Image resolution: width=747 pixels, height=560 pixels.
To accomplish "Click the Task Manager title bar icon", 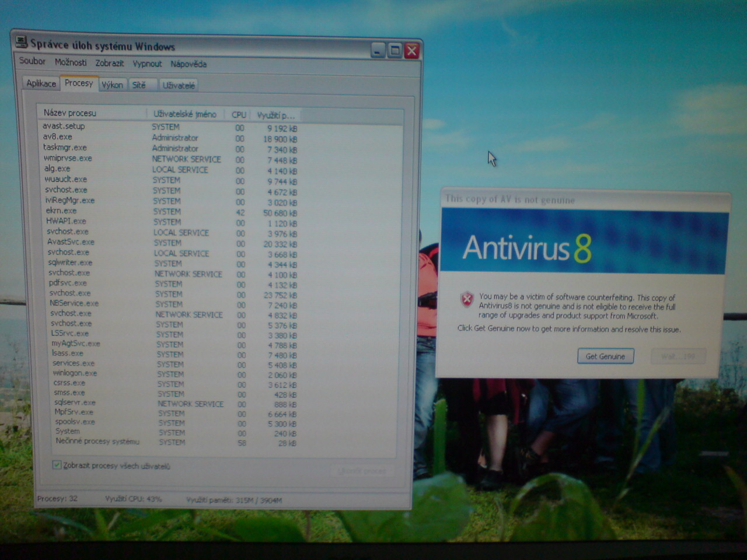I will (22, 42).
